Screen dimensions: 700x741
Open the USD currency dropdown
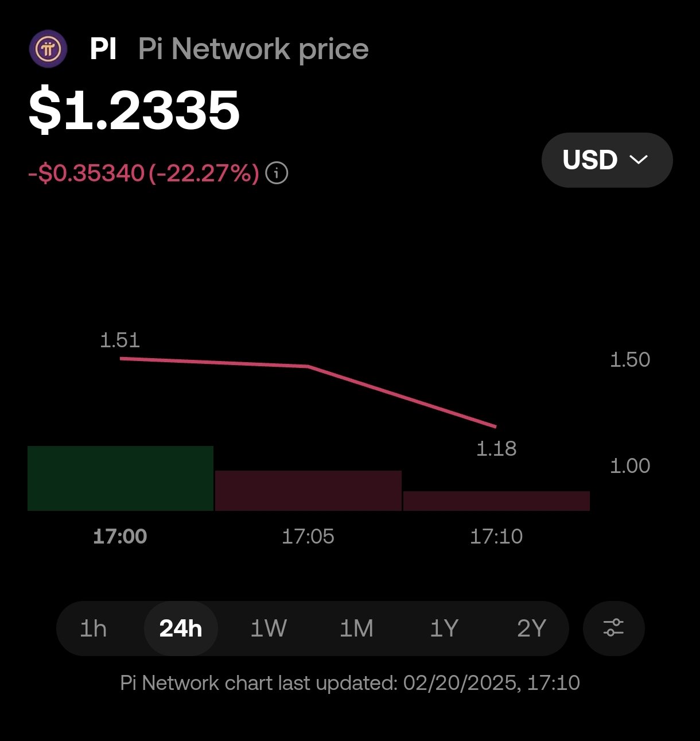tap(606, 160)
